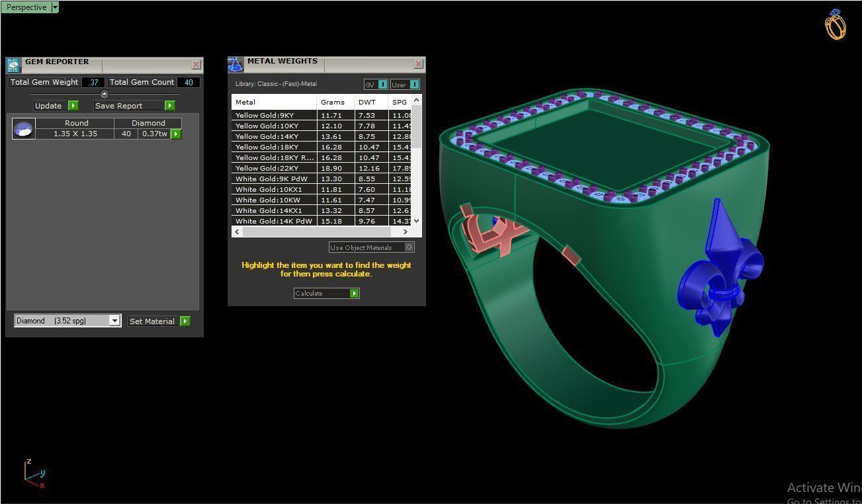Open the Perspective viewport dropdown arrow
Image resolution: width=862 pixels, height=504 pixels.
coord(55,7)
